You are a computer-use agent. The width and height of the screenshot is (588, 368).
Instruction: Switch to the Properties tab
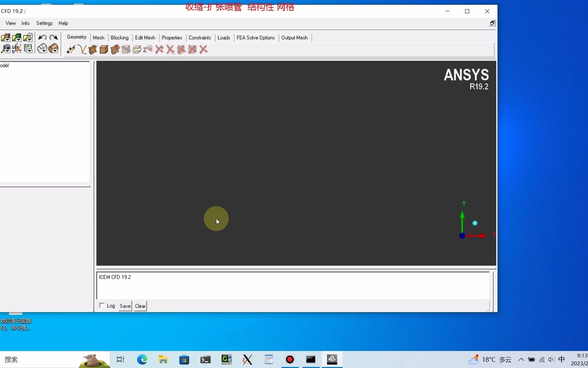pyautogui.click(x=172, y=38)
